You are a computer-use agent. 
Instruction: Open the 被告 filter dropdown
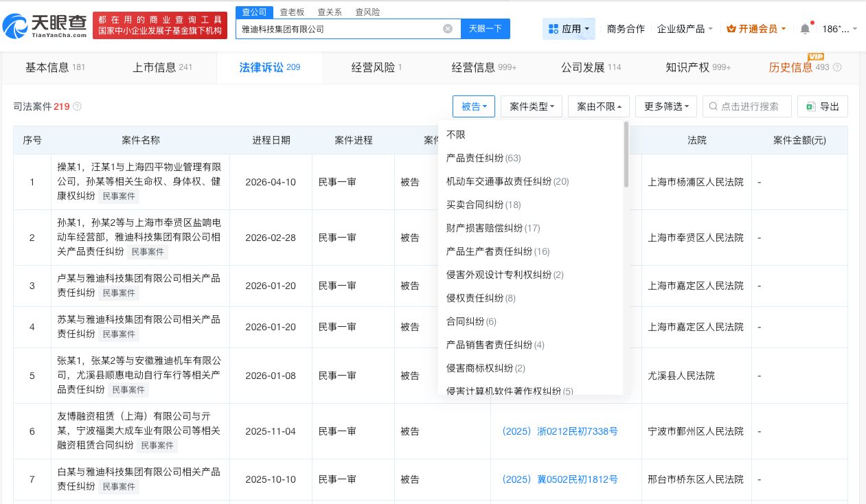474,106
